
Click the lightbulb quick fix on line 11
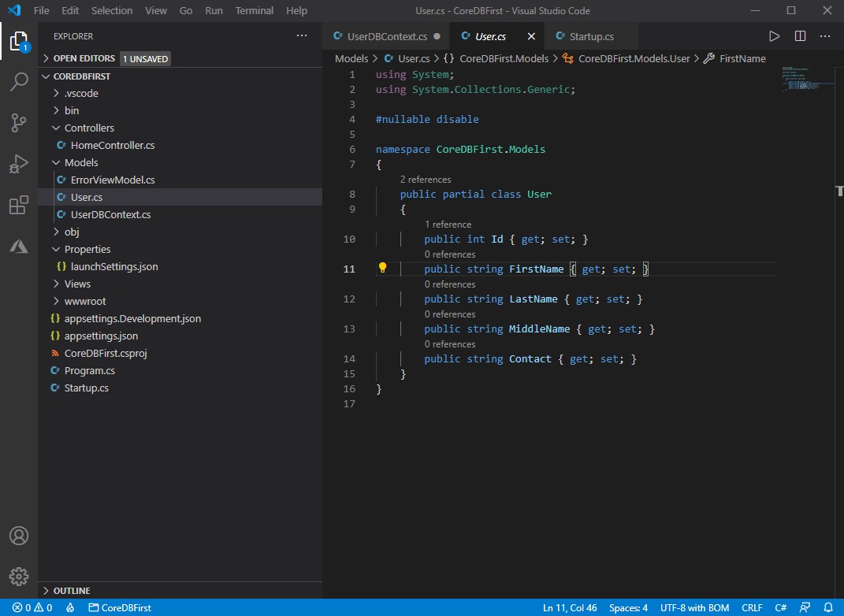(382, 268)
